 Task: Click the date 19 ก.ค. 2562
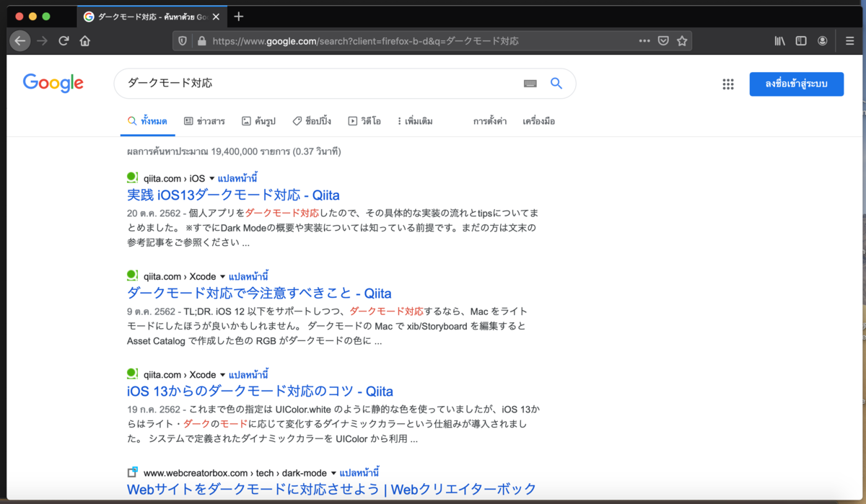[153, 410]
